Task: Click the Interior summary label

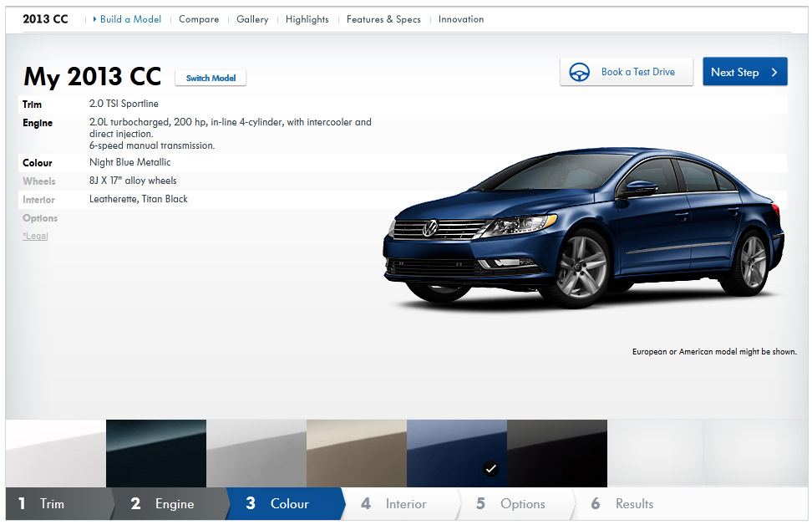Action: click(x=38, y=200)
